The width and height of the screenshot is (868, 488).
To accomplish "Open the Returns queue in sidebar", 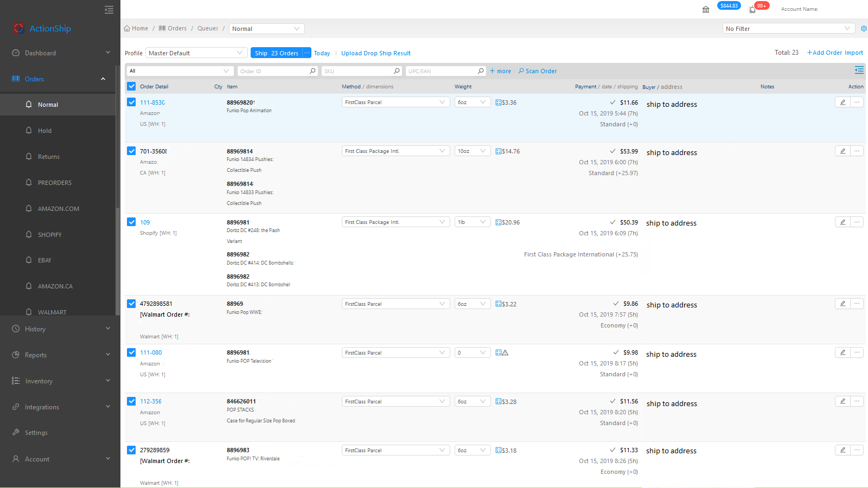I will tap(58, 157).
